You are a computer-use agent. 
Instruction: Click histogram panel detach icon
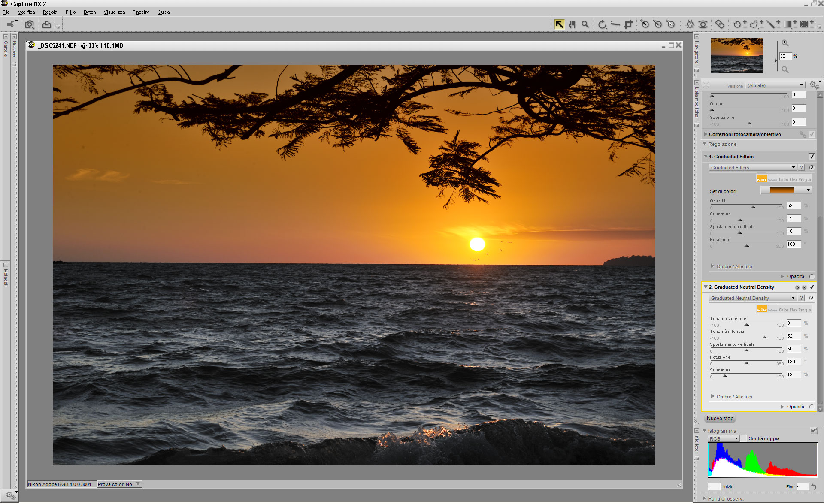[814, 431]
